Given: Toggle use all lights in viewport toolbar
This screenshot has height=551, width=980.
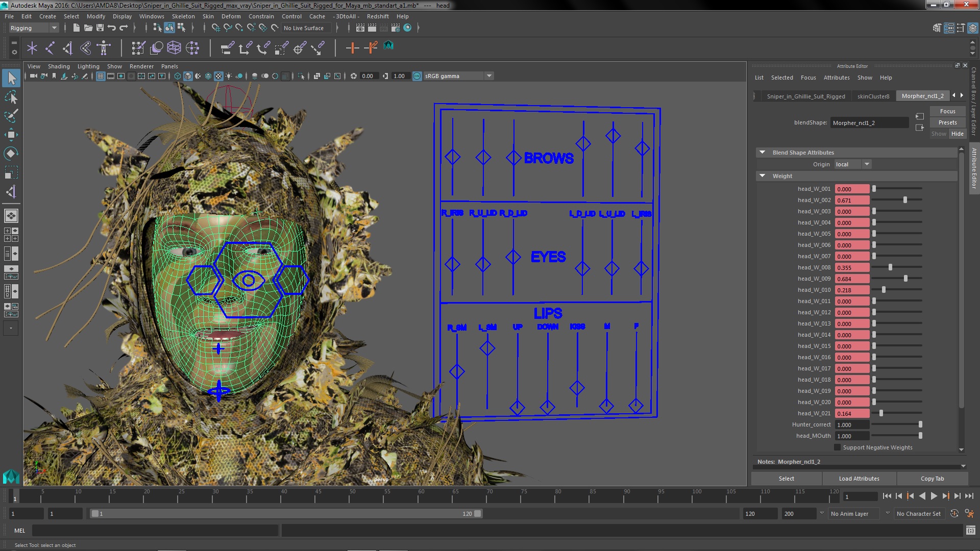Looking at the screenshot, I should pyautogui.click(x=229, y=76).
